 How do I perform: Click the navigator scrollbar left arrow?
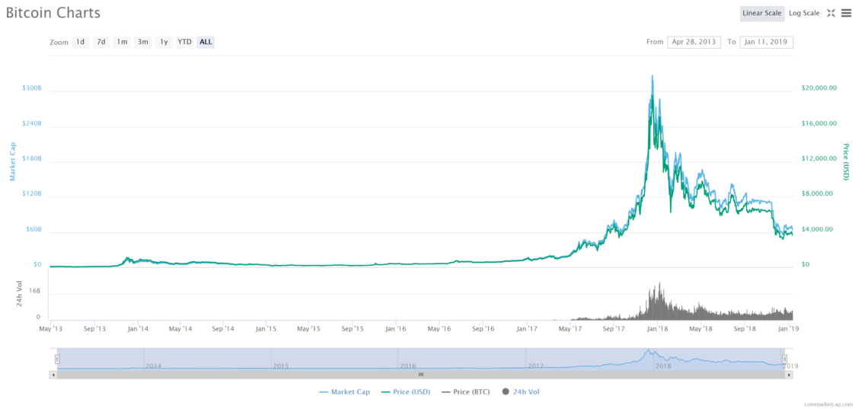click(53, 375)
